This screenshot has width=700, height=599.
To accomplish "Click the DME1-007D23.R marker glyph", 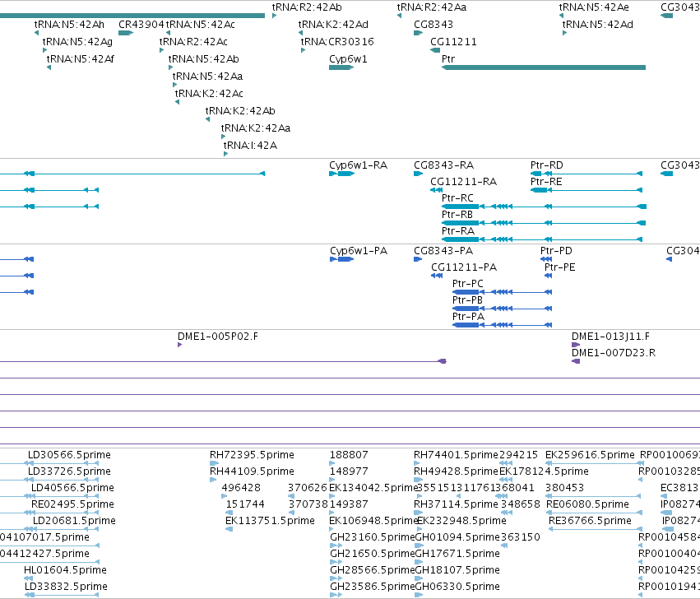I will coord(576,361).
